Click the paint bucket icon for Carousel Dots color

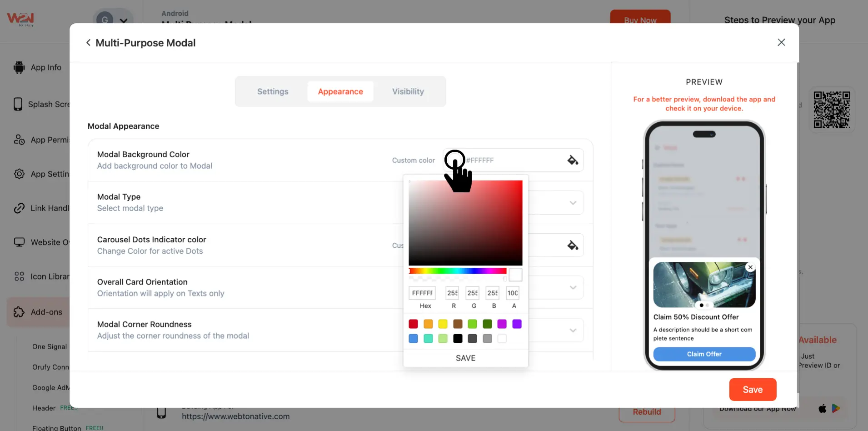point(573,246)
